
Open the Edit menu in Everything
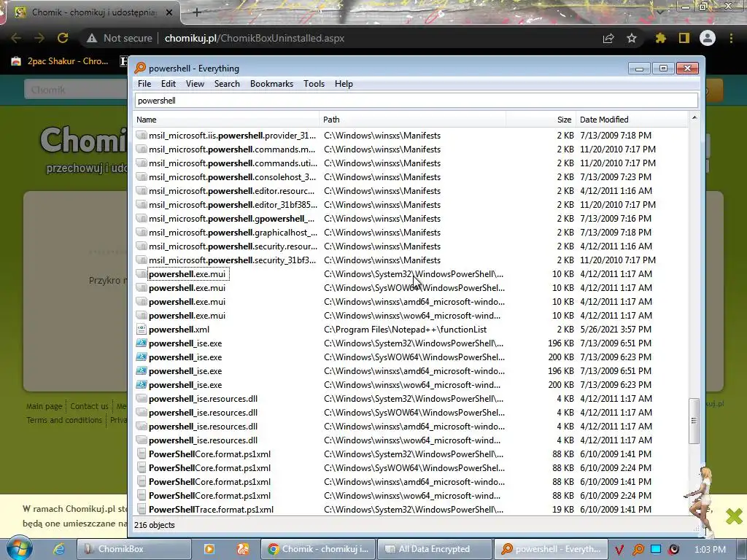pyautogui.click(x=169, y=84)
